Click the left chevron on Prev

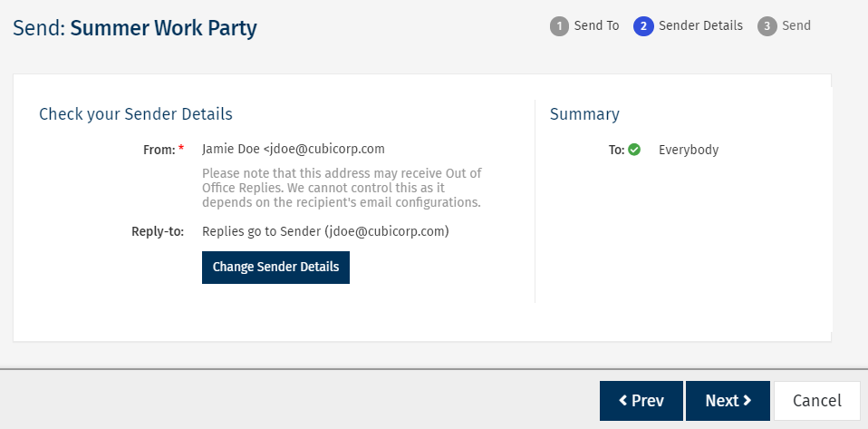point(623,401)
